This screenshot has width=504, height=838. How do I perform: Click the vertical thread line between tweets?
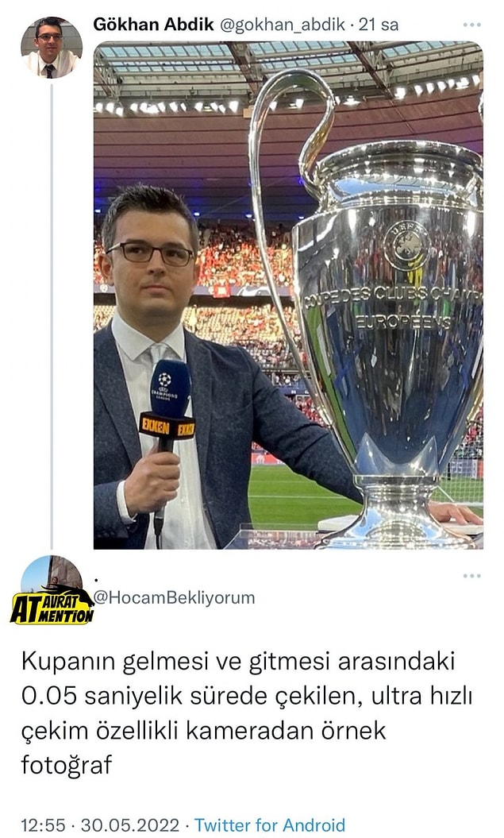click(x=52, y=315)
